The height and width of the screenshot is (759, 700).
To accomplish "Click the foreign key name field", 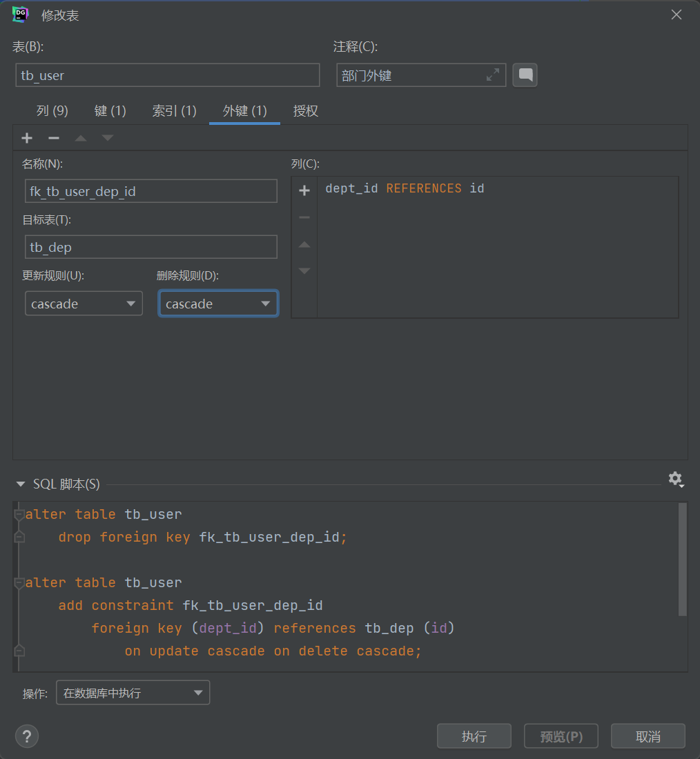I will tap(150, 191).
